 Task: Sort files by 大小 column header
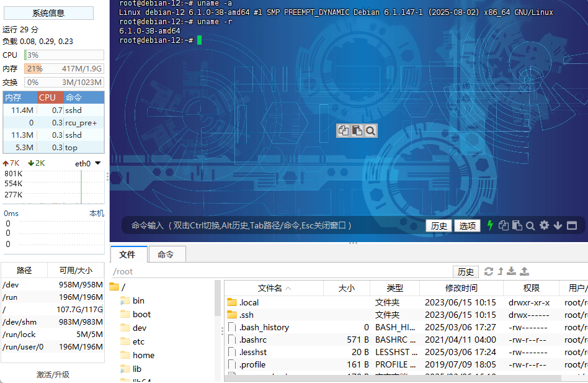tap(347, 288)
